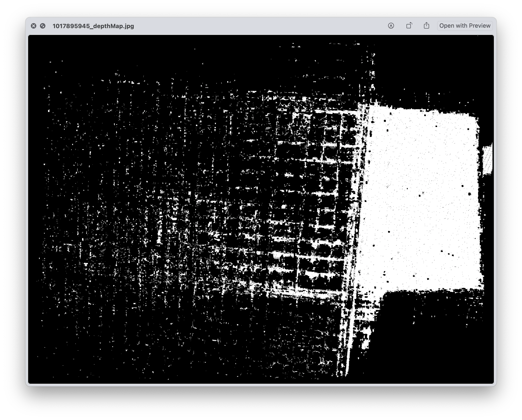The image size is (522, 420).
Task: Click the empty title bar area beside the filename
Action: coord(242,26)
